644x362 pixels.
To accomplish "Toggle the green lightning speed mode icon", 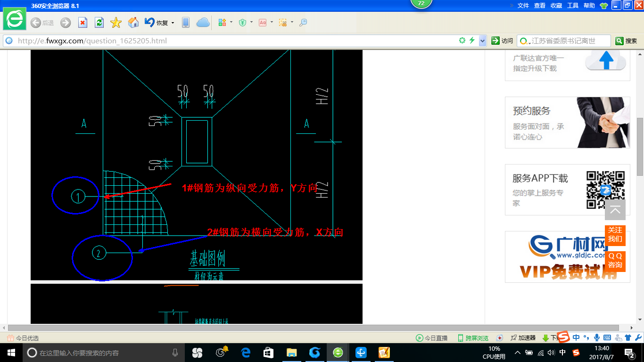I will pyautogui.click(x=472, y=41).
